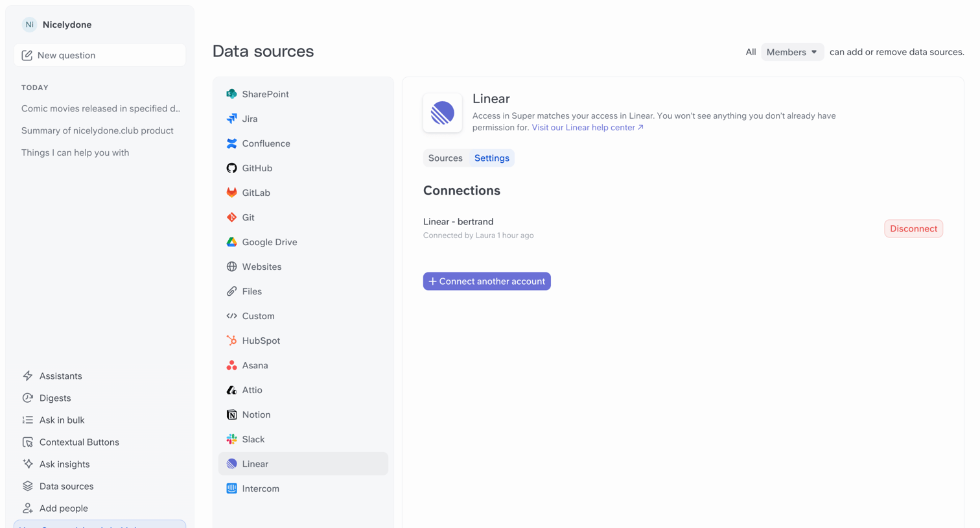Click the Data sources layers icon

coord(28,486)
